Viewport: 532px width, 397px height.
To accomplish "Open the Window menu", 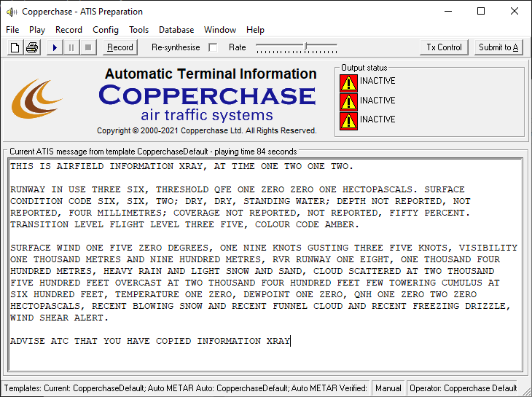I will [220, 30].
